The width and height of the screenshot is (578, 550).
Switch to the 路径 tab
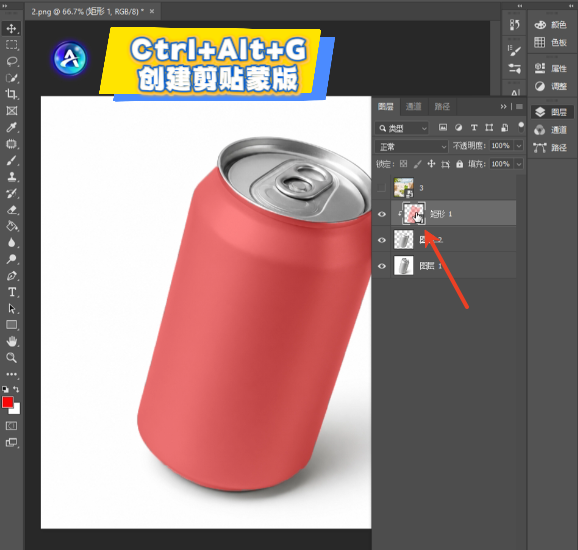442,107
